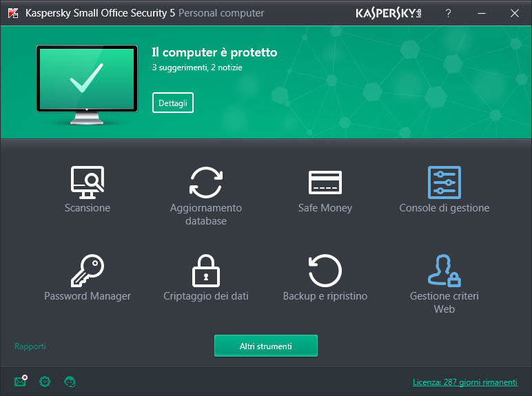Open Gestione criteri Web user-lock icon
This screenshot has width=532, height=396.
444,271
